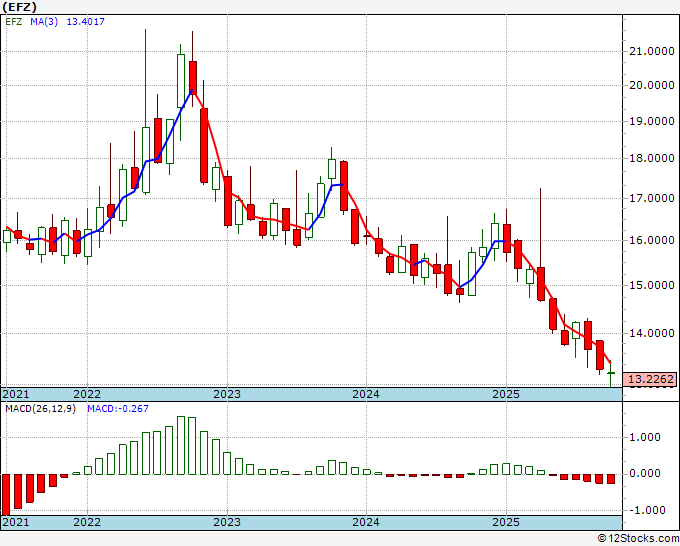Image resolution: width=680 pixels, height=546 pixels.
Task: Click 2021 on the price chart timeline
Action: [x=15, y=394]
